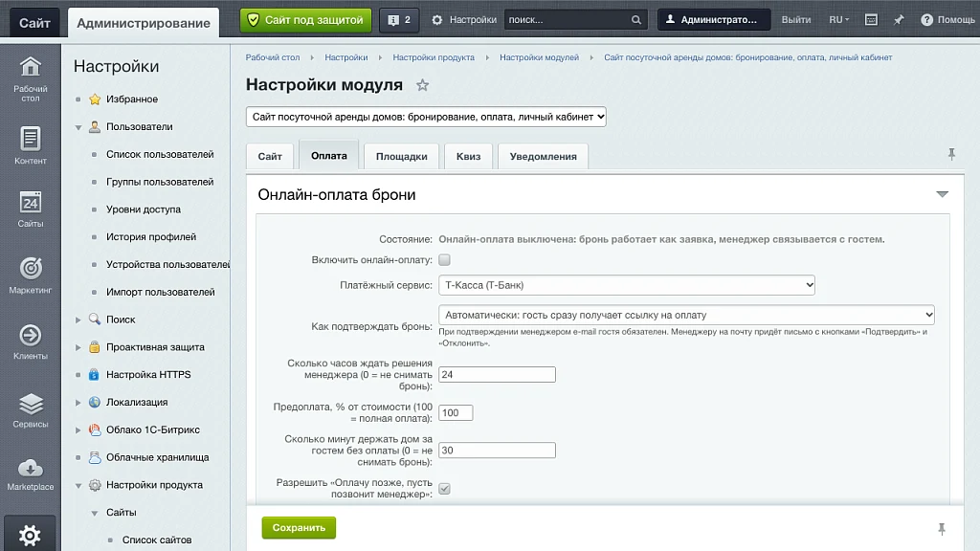980x551 pixels.
Task: Follow the Настройки продукта breadcrumb link
Action: (x=434, y=57)
